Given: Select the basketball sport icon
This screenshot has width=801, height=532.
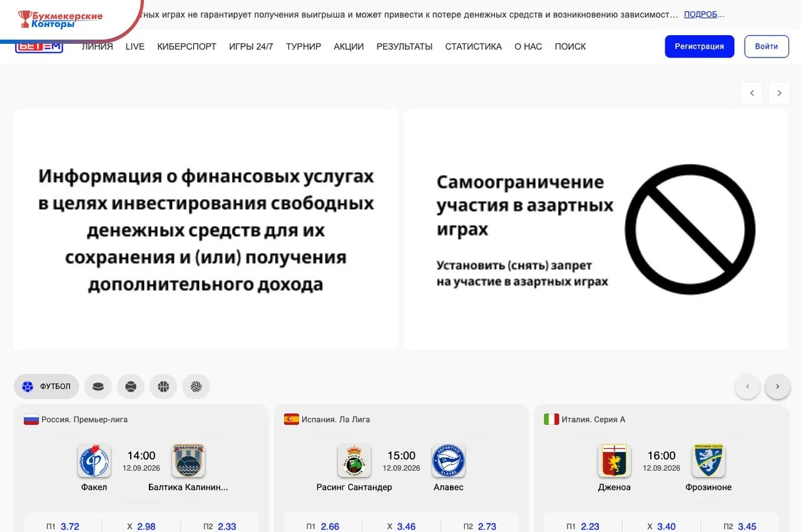Looking at the screenshot, I should click(163, 387).
